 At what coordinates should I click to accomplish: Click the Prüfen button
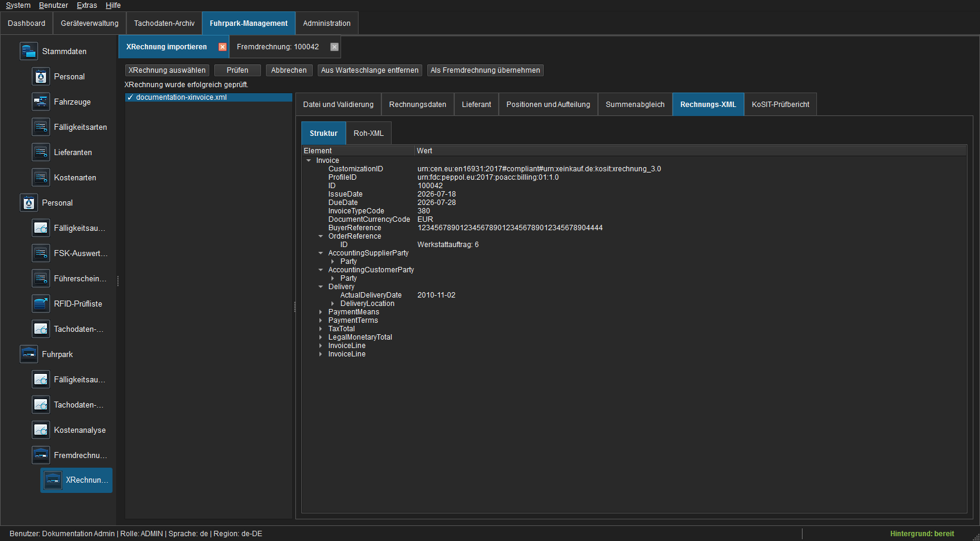point(238,70)
